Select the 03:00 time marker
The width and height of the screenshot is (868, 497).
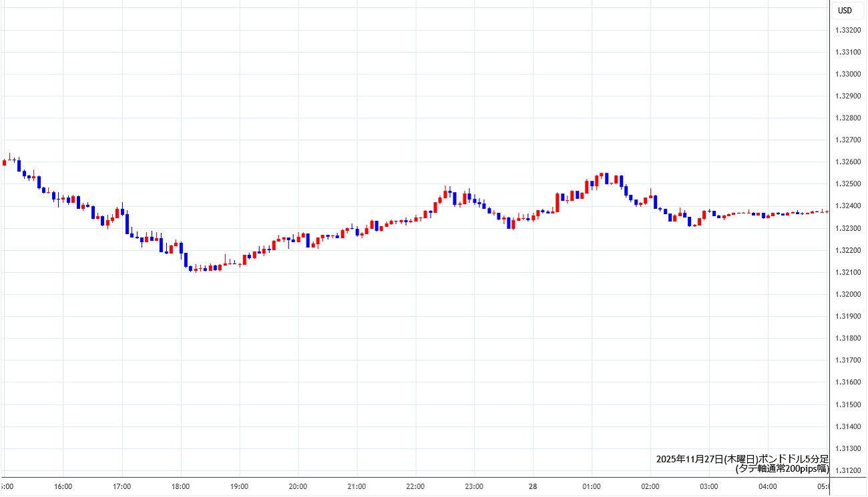point(708,486)
